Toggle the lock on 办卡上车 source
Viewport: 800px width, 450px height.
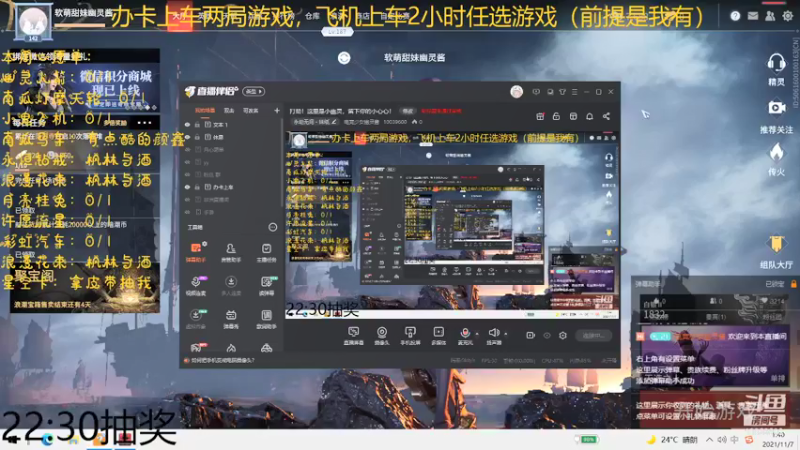pos(197,187)
